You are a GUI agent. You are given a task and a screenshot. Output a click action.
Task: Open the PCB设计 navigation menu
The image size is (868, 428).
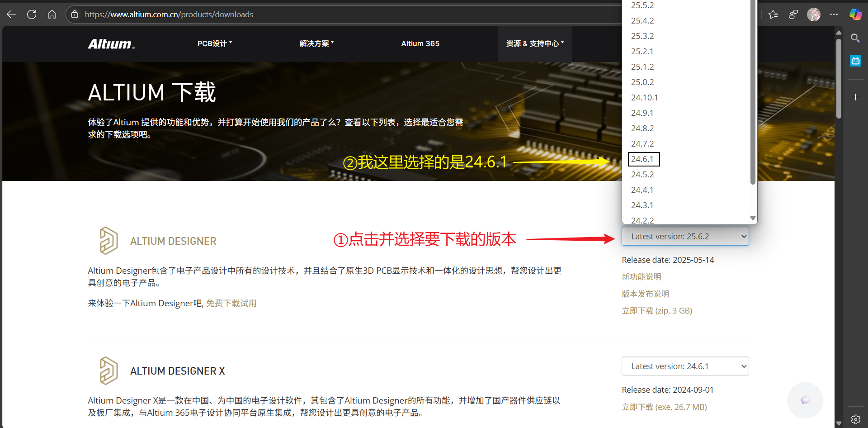[x=215, y=43]
